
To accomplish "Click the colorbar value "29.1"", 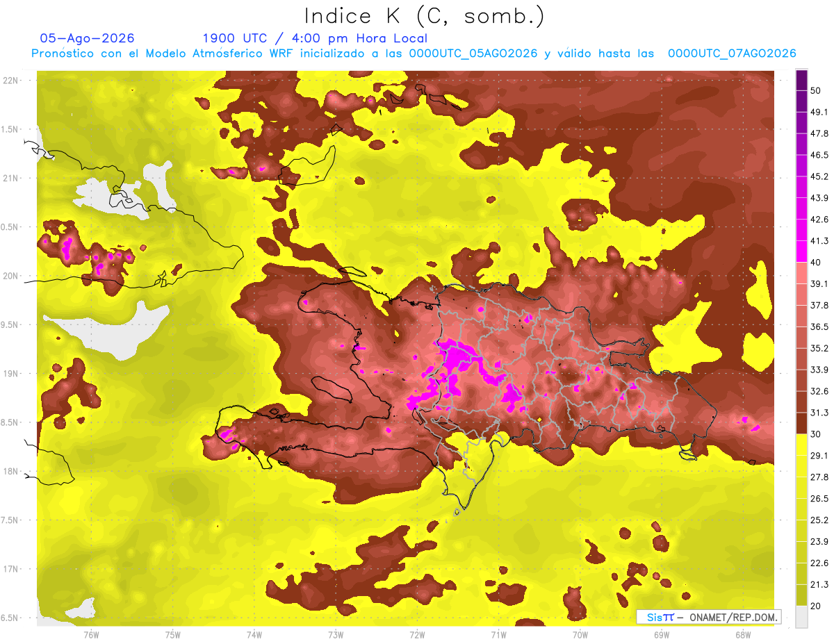I will click(x=819, y=456).
